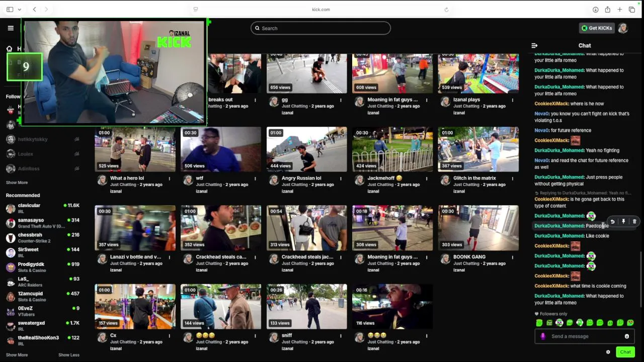Open options for 'Crackhead steals jac...' clip
The width and height of the screenshot is (644, 362).
pos(341,257)
